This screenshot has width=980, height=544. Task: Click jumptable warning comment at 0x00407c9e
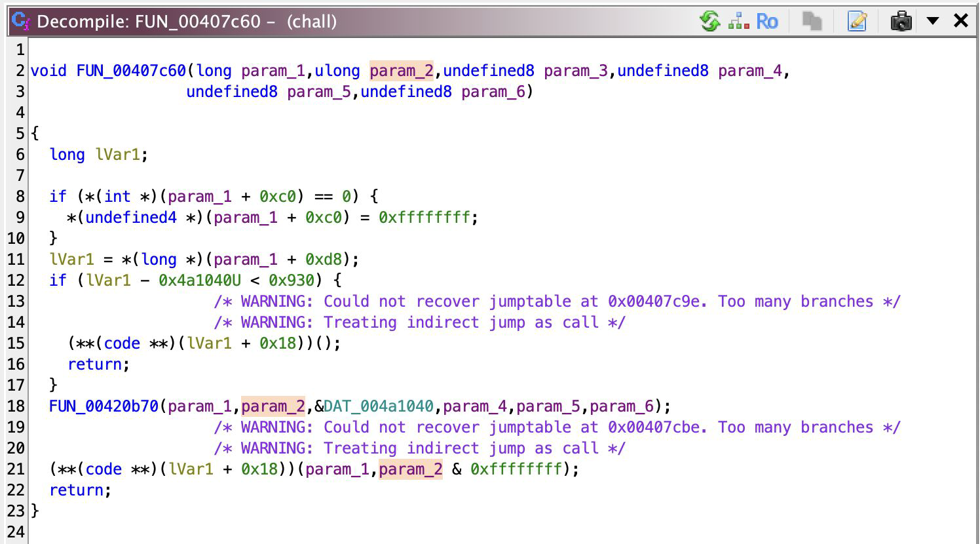click(x=557, y=301)
